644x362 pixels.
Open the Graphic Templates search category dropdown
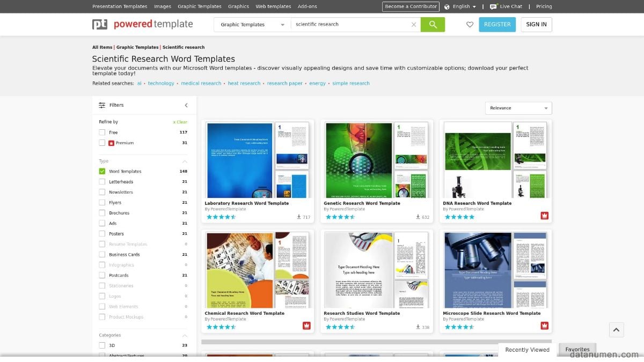(252, 25)
